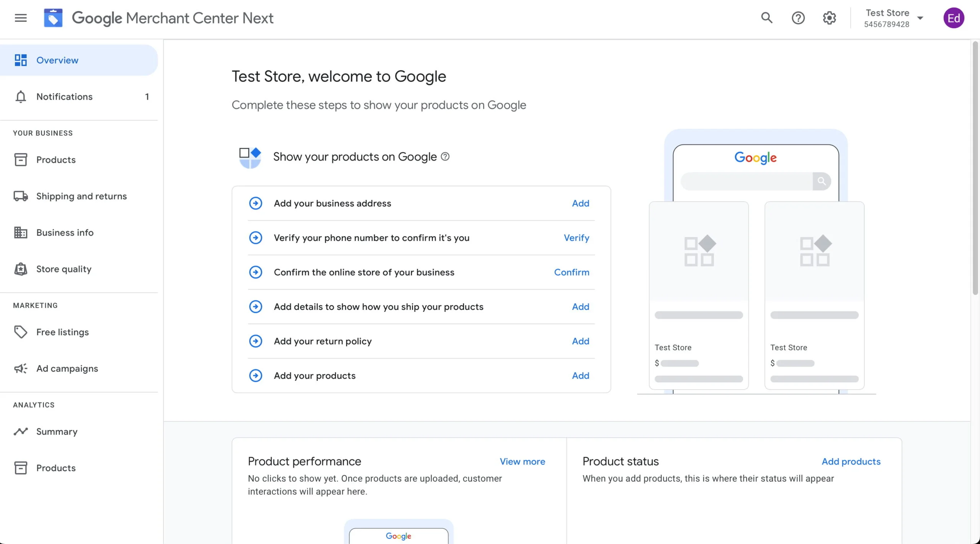Click arrow icon for shipping details step
Image resolution: width=980 pixels, height=544 pixels.
(256, 307)
